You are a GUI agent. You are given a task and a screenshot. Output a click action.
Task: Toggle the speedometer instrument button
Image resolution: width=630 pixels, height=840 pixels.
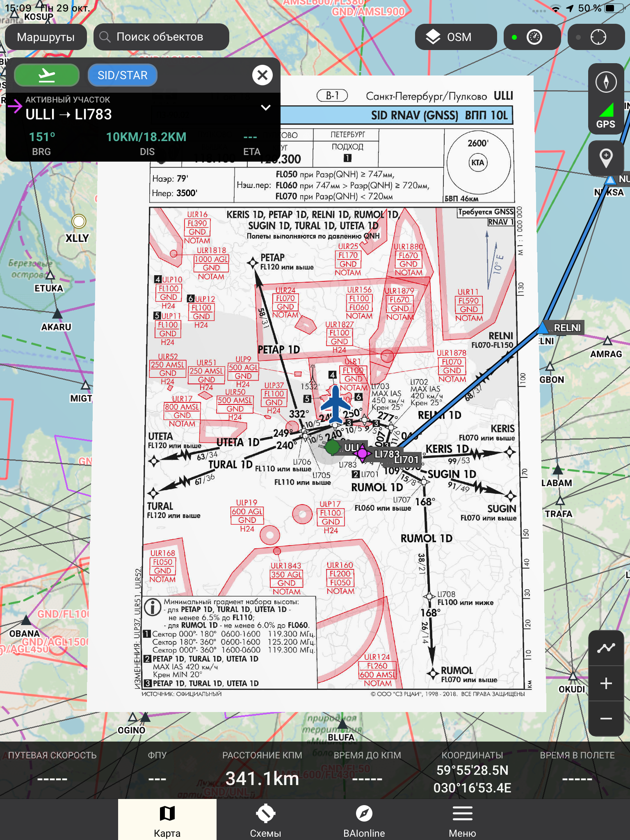pos(532,37)
